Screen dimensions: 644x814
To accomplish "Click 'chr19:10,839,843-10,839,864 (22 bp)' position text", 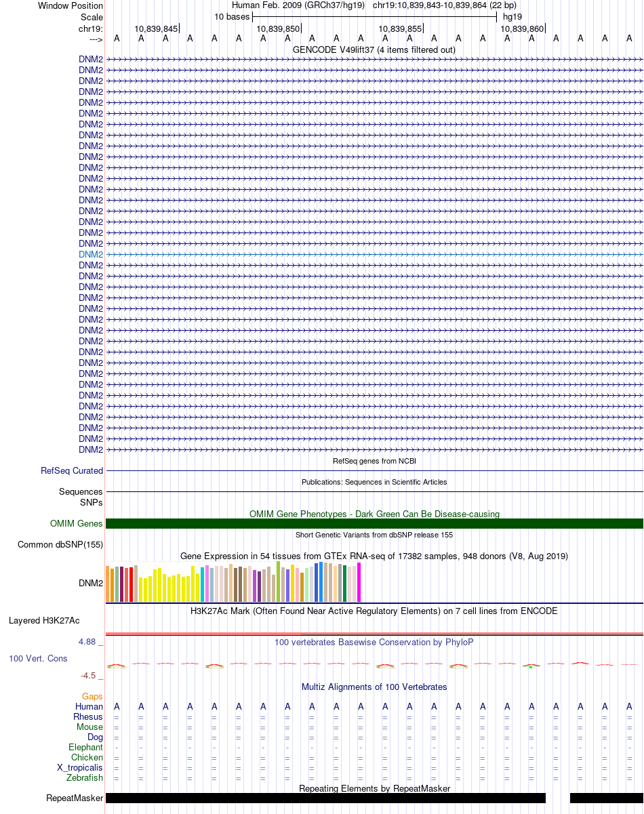I will pyautogui.click(x=445, y=5).
